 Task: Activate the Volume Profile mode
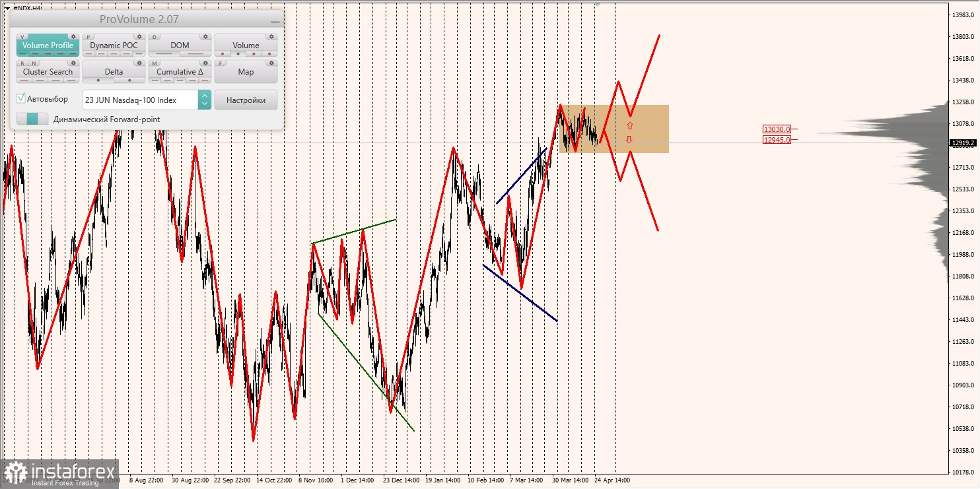[48, 45]
